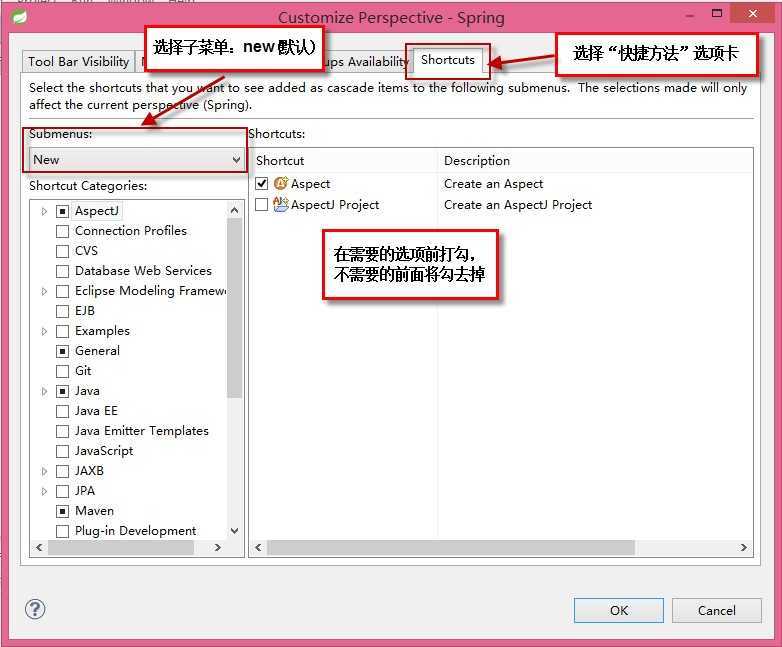Open the Submenus dropdown showing New
The image size is (782, 647).
coord(136,160)
